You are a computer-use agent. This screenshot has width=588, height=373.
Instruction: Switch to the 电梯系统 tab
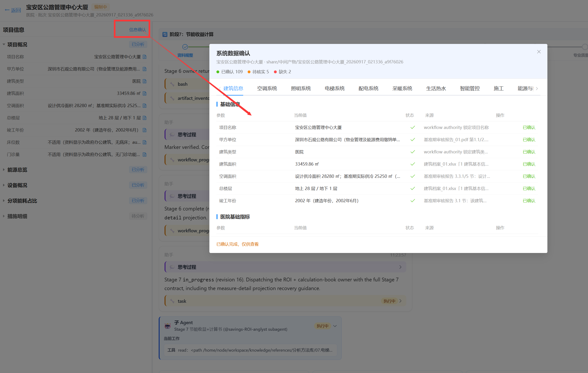pyautogui.click(x=334, y=88)
